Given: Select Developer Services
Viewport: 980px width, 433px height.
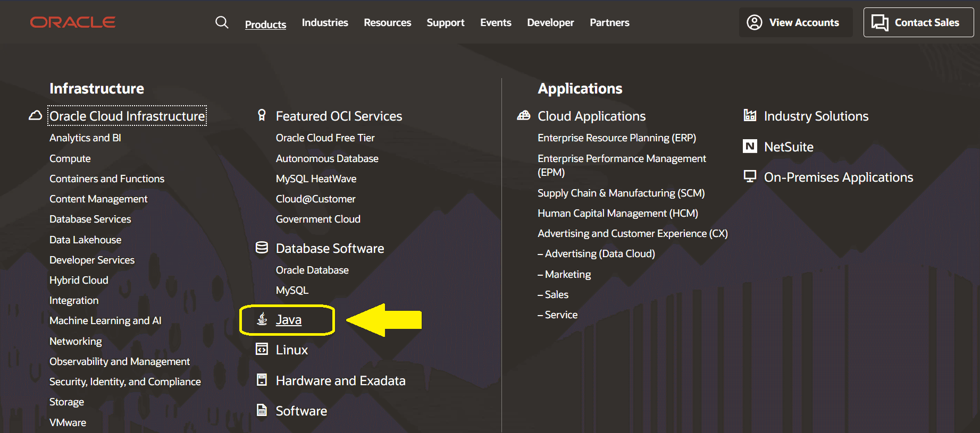Looking at the screenshot, I should click(x=92, y=260).
